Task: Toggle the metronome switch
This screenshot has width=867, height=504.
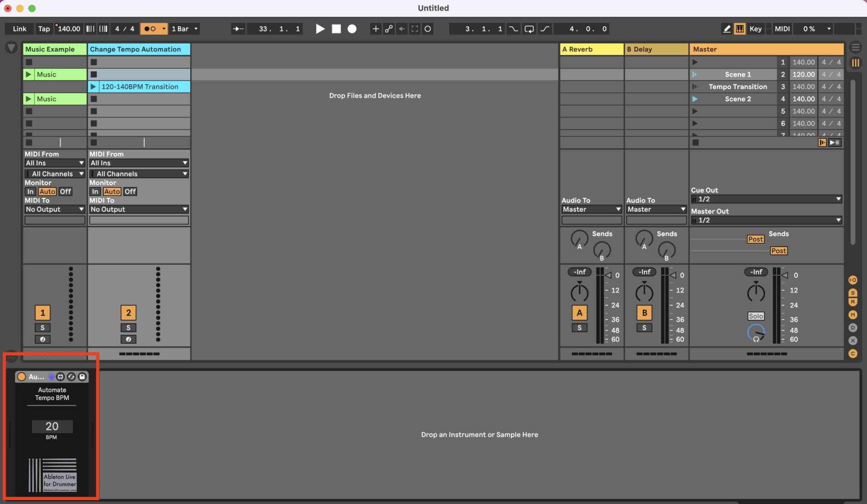Action: [150, 29]
